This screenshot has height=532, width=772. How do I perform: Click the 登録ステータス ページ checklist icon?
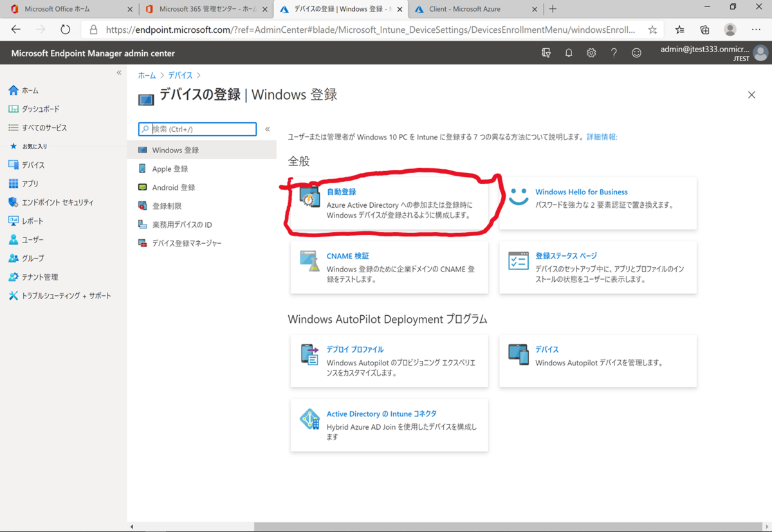[x=519, y=261]
